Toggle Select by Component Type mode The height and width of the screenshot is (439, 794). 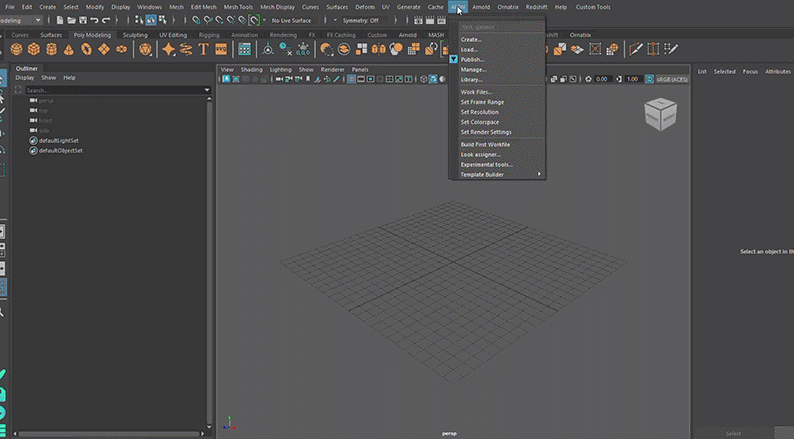coord(163,20)
